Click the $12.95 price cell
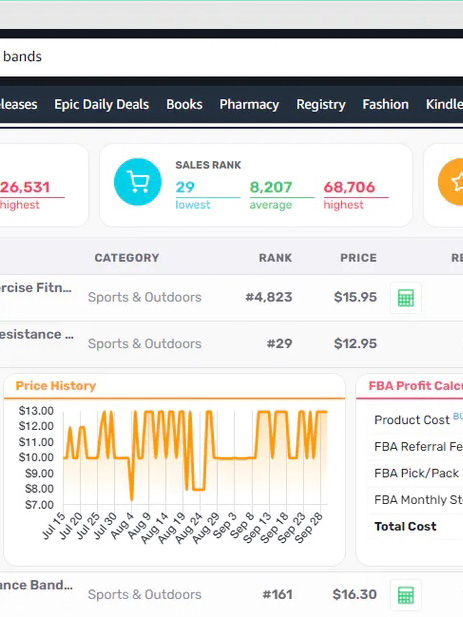Screen dimensions: 463x617 [x=355, y=344]
